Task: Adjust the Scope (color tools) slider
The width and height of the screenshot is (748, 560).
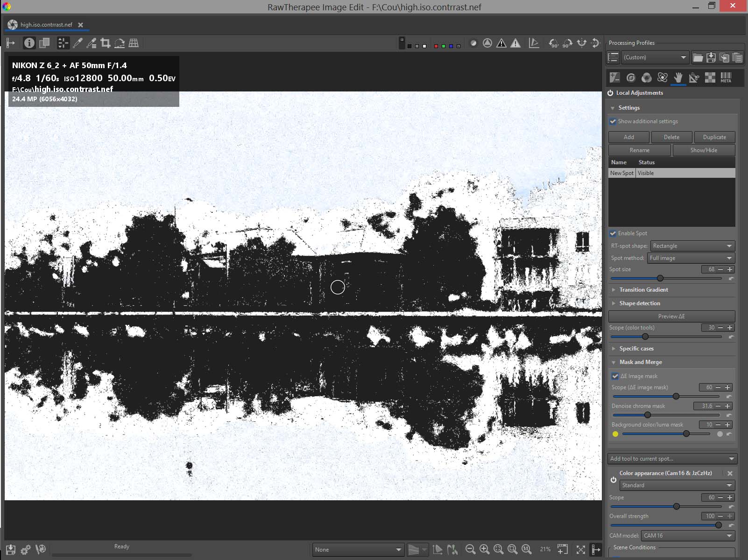Action: [x=645, y=336]
